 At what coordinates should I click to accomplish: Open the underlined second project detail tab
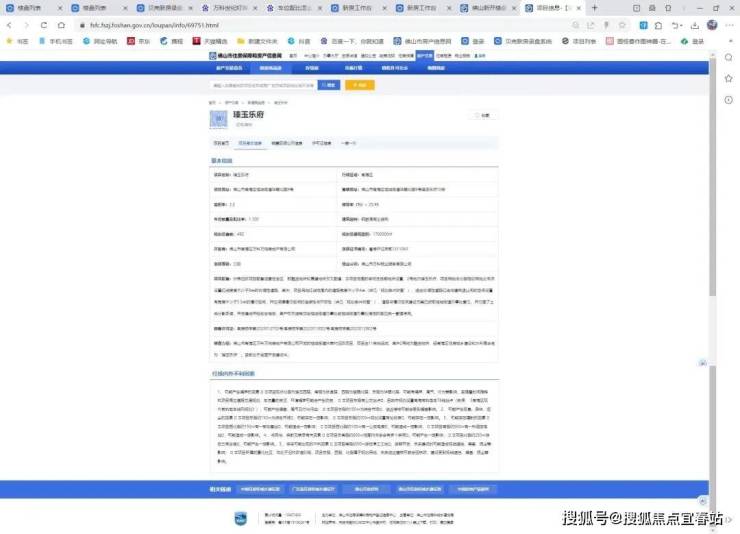point(250,143)
